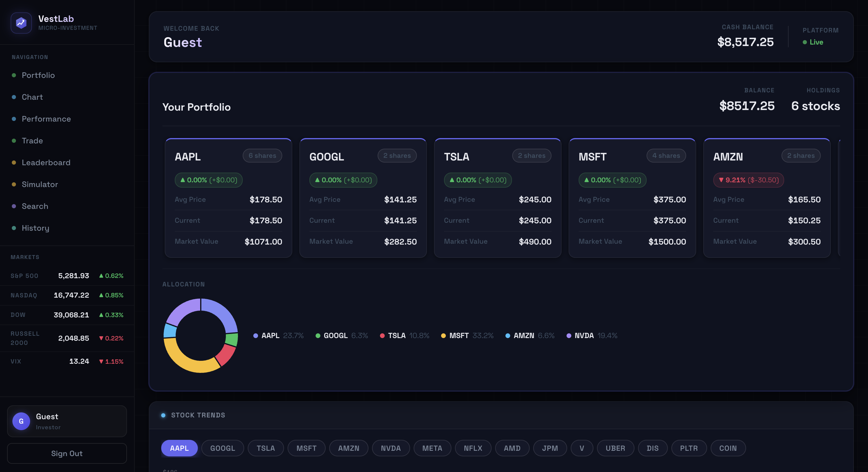The image size is (868, 472).
Task: Select the AMZN stock trend tab
Action: [349, 448]
